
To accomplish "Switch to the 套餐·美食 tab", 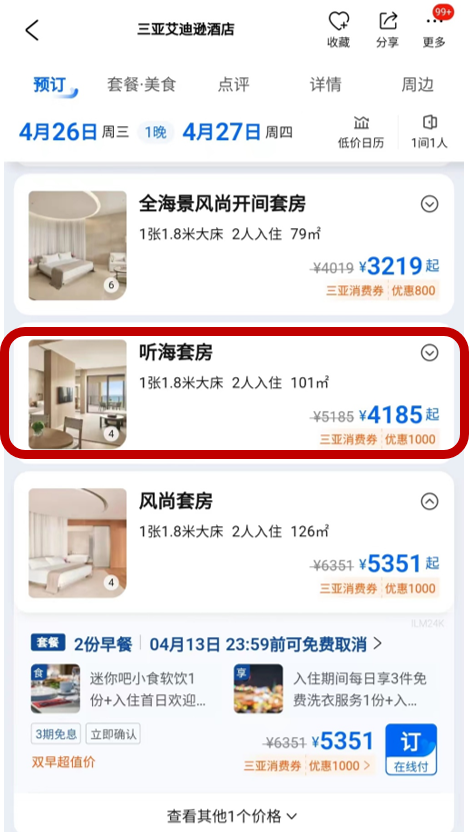I will point(141,84).
